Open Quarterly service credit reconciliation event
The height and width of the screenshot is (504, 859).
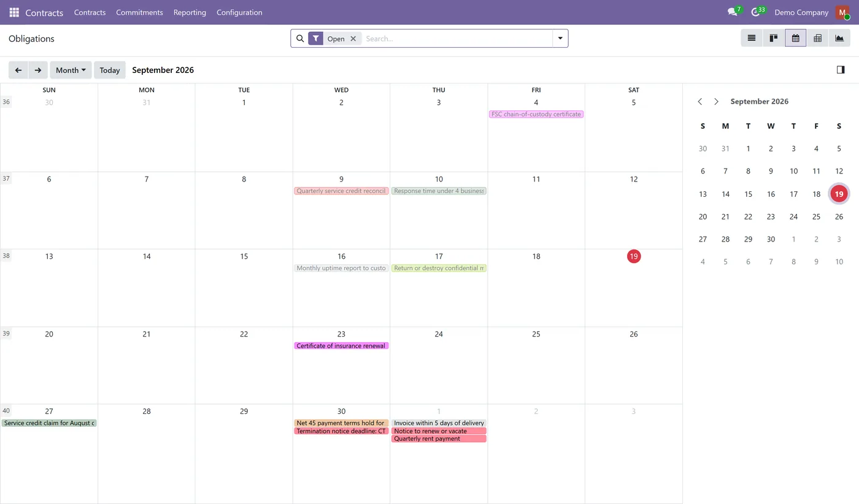(341, 191)
